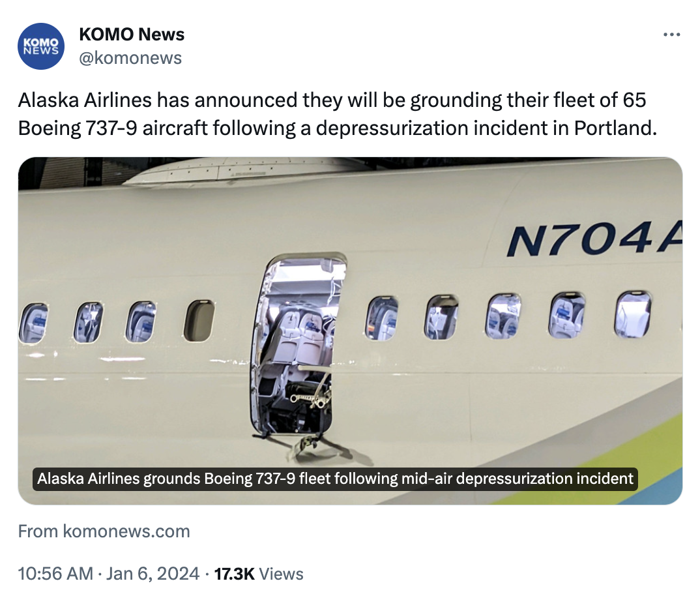Click the words 'Alaska Airlines' in the tweet text
This screenshot has width=700, height=596.
81,101
